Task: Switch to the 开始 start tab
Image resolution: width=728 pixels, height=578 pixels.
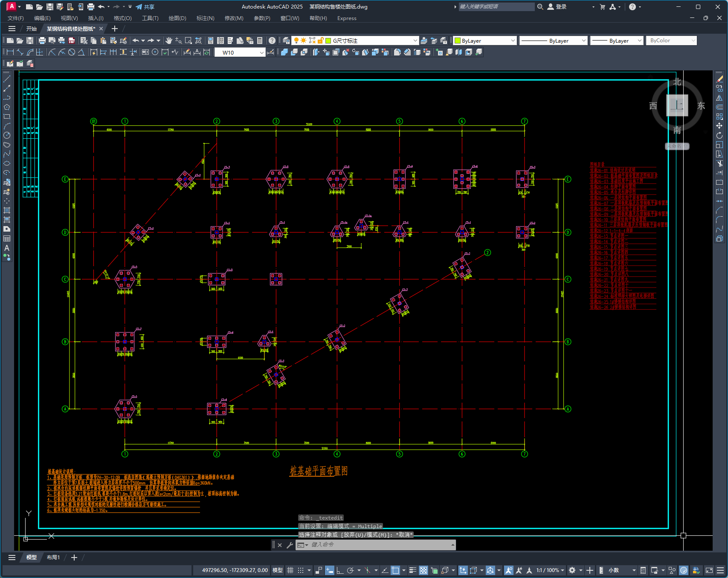Action: pyautogui.click(x=32, y=29)
